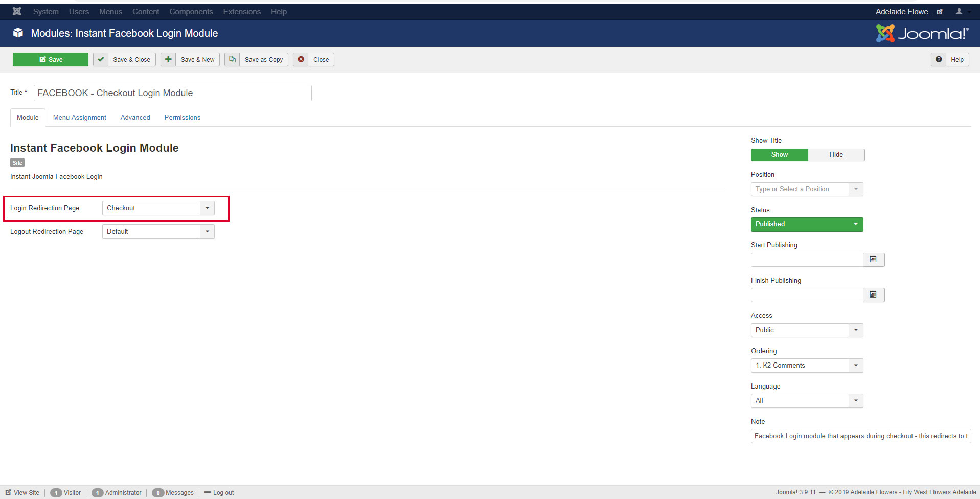Open the Ordering dropdown
The image size is (980, 499).
[x=807, y=365]
